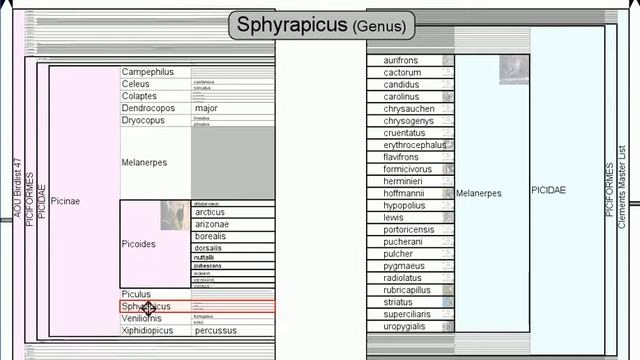Open the Colaptes genus cell

point(156,96)
